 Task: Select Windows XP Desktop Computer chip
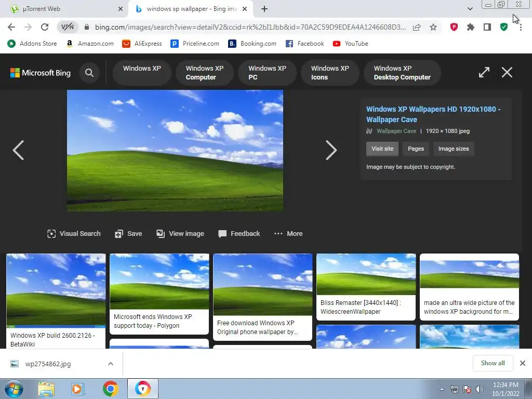[x=402, y=73]
